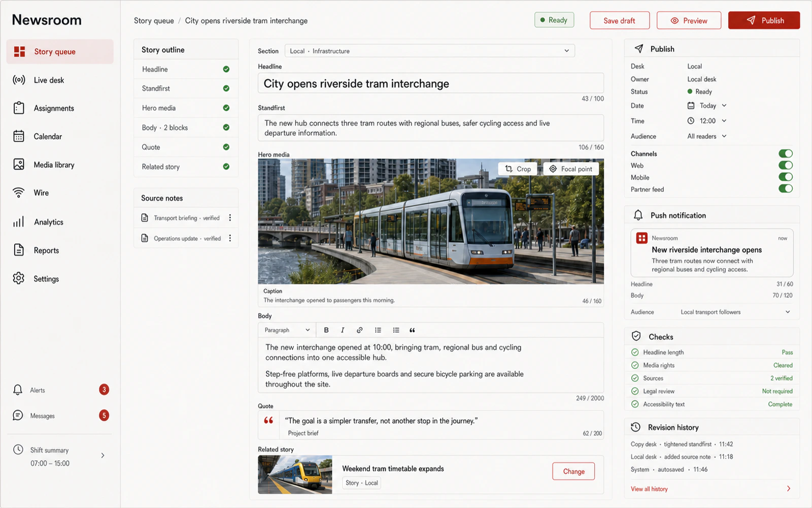
Task: Select Related story in the outline
Action: (186, 167)
